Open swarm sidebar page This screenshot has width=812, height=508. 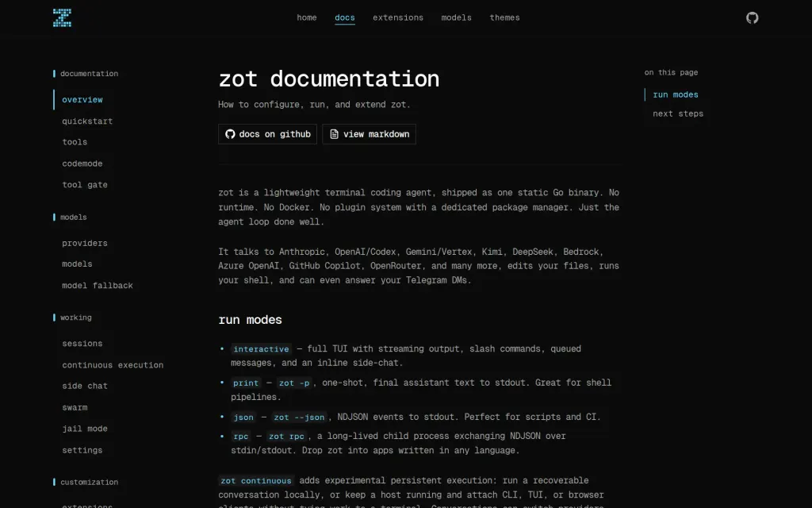coord(75,407)
